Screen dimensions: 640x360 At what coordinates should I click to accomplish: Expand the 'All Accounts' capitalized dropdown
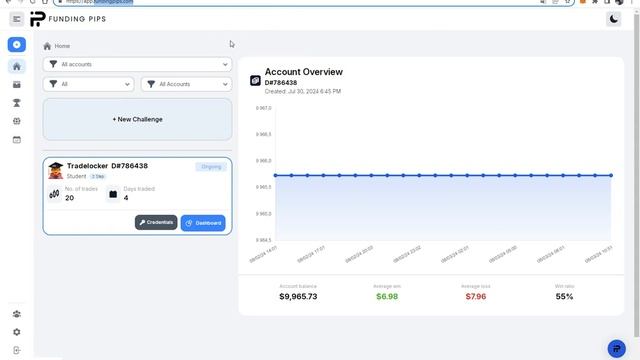pyautogui.click(x=187, y=84)
